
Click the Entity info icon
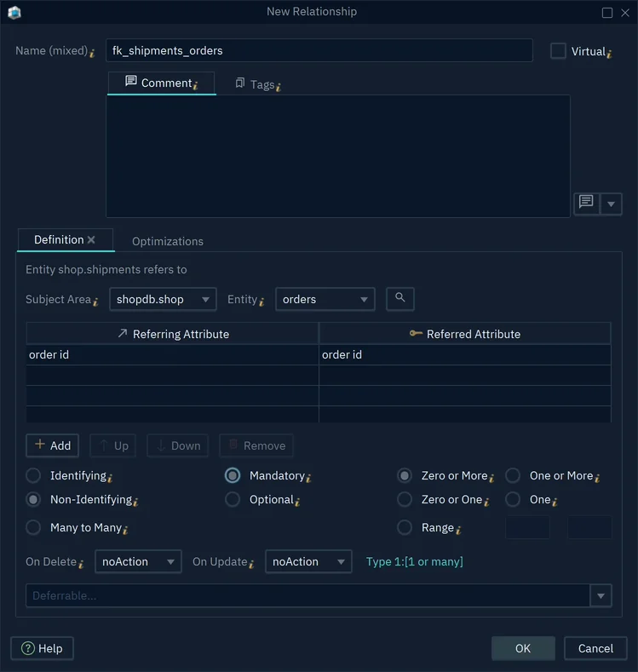pos(262,302)
